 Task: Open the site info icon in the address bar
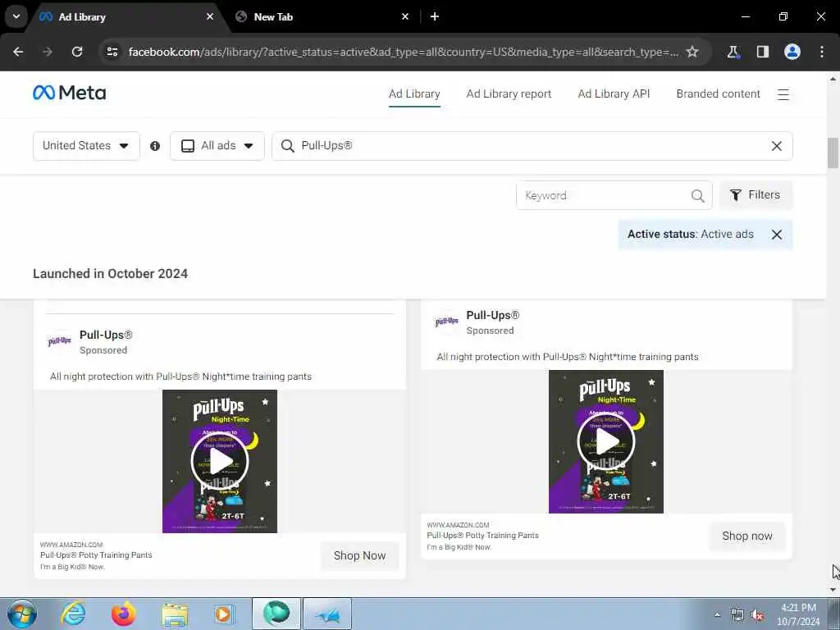tap(112, 52)
